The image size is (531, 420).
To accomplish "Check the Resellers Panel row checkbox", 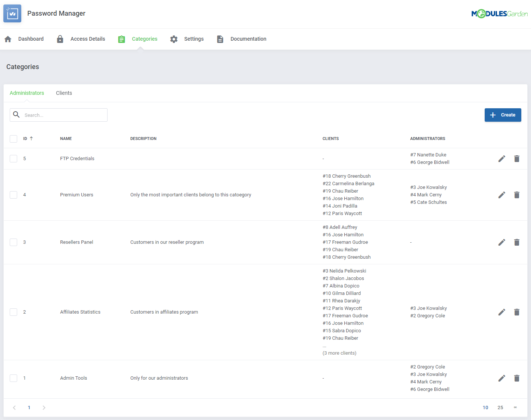I will [13, 242].
